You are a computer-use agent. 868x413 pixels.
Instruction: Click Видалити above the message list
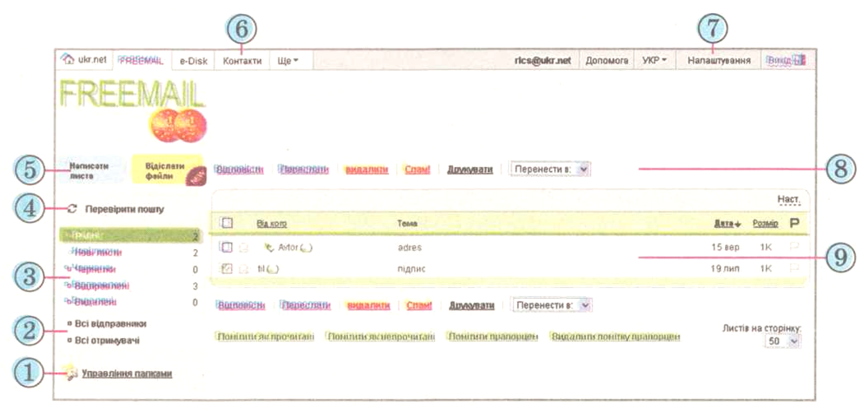click(366, 169)
